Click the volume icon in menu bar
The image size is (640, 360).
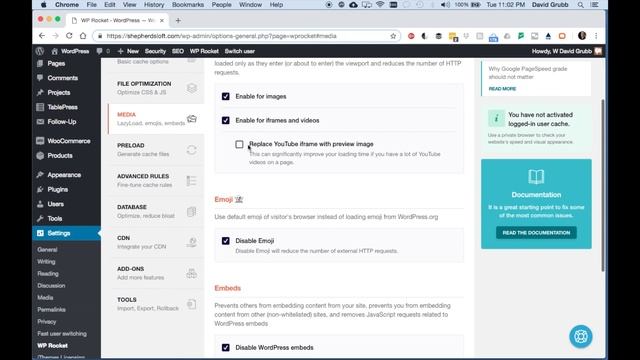[x=445, y=5]
